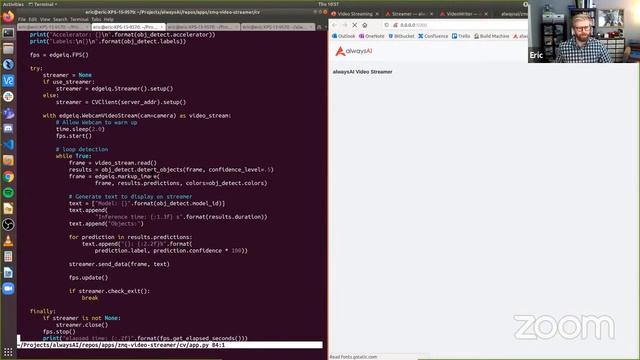Click the clock in the top bar

(328, 4)
